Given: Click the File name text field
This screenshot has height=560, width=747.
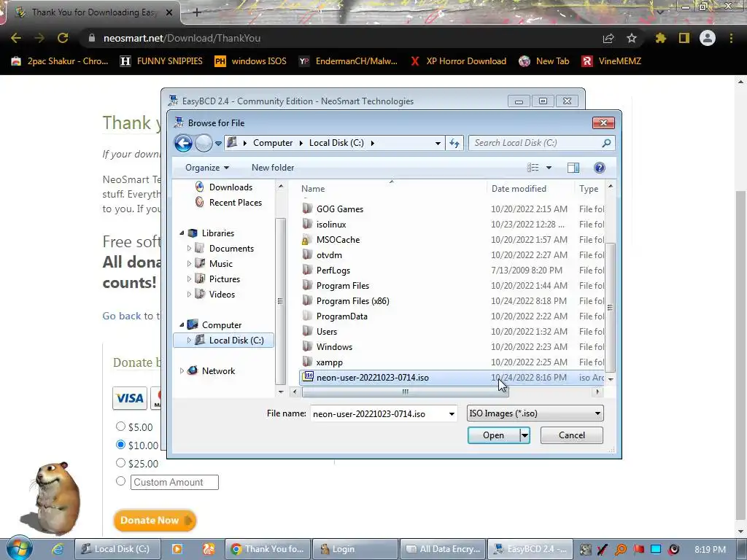Looking at the screenshot, I should (379, 414).
